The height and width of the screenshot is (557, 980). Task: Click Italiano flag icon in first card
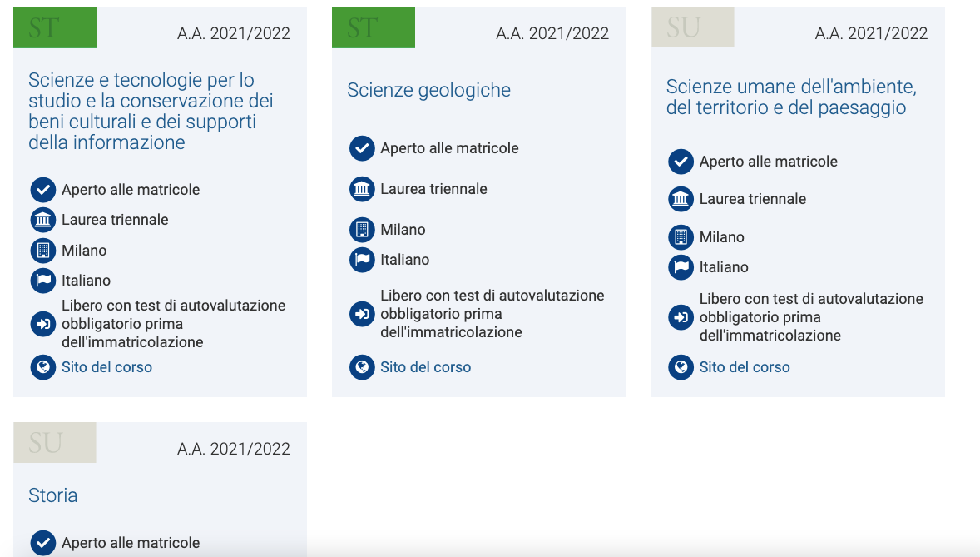click(43, 281)
